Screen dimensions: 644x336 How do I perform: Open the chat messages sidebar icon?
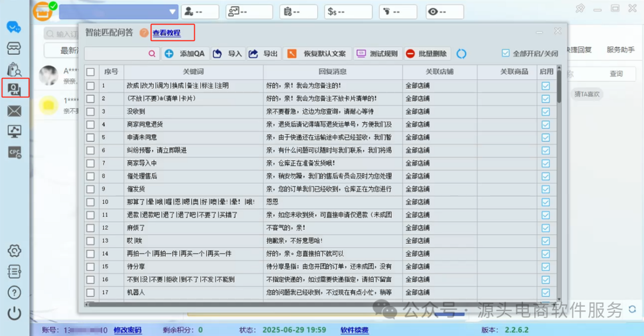[14, 27]
